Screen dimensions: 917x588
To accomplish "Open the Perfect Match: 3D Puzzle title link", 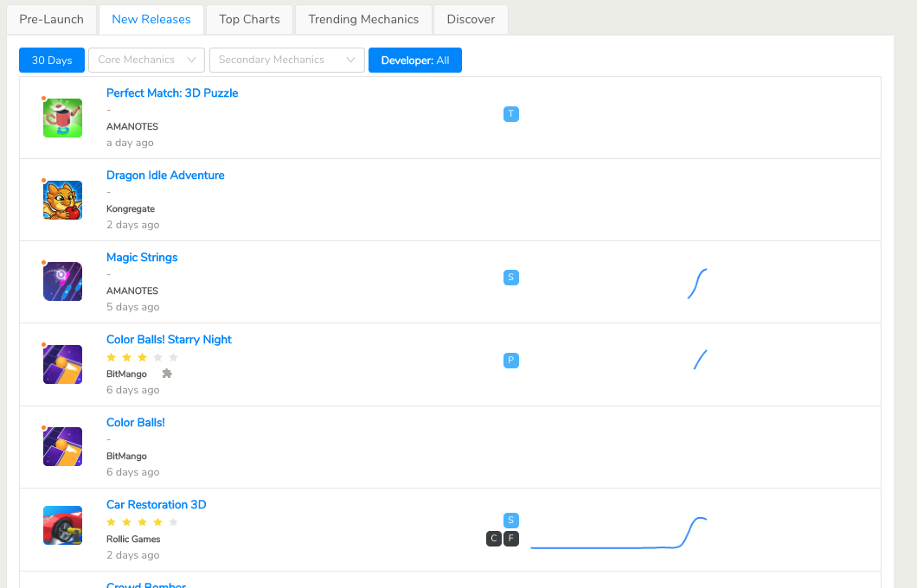I will pyautogui.click(x=172, y=93).
